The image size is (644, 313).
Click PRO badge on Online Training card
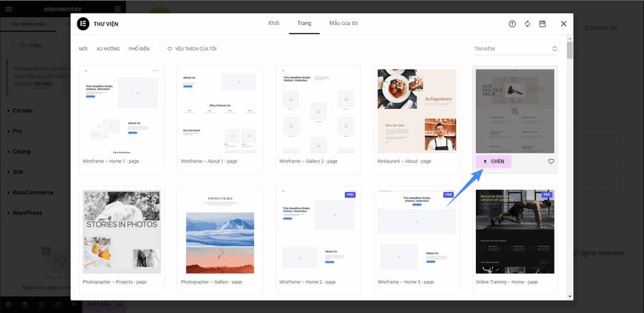pos(547,195)
